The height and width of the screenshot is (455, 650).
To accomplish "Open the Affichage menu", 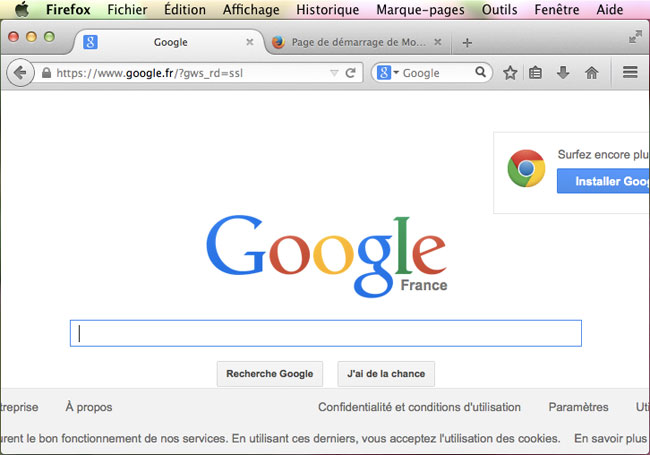I will click(251, 10).
